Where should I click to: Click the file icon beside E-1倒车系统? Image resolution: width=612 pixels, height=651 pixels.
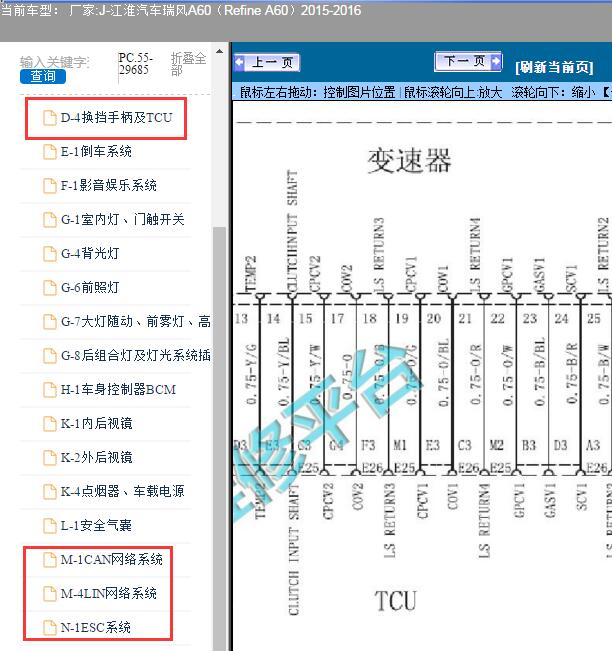point(50,152)
